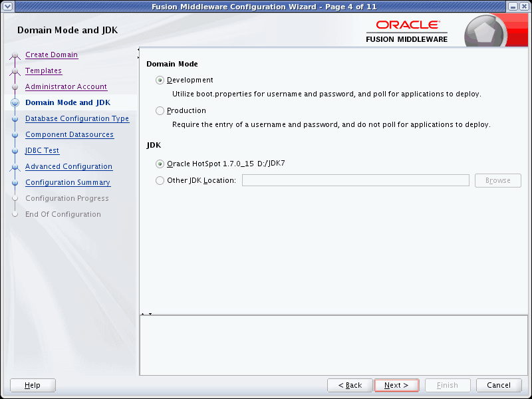Click the disabled Finish button
The image size is (532, 399).
coord(448,386)
